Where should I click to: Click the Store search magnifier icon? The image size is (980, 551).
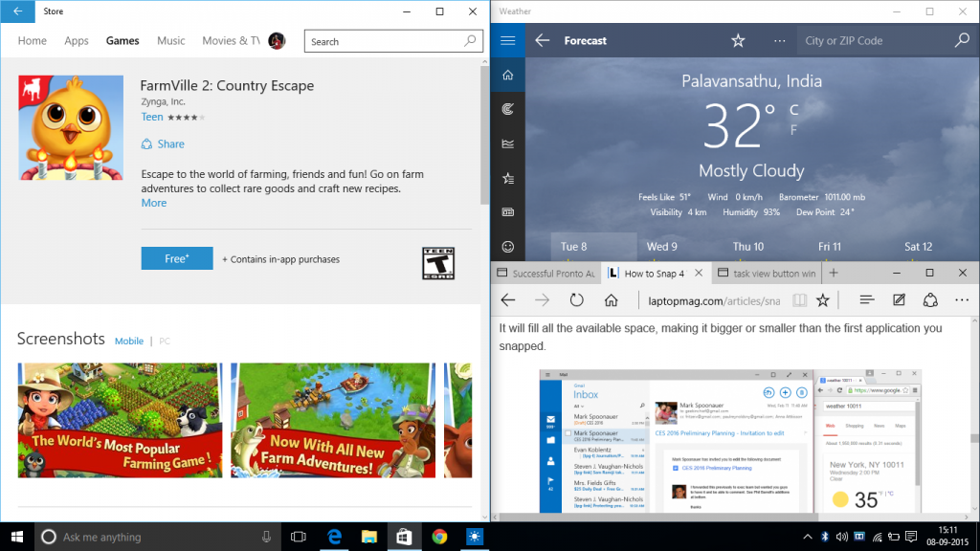point(470,41)
